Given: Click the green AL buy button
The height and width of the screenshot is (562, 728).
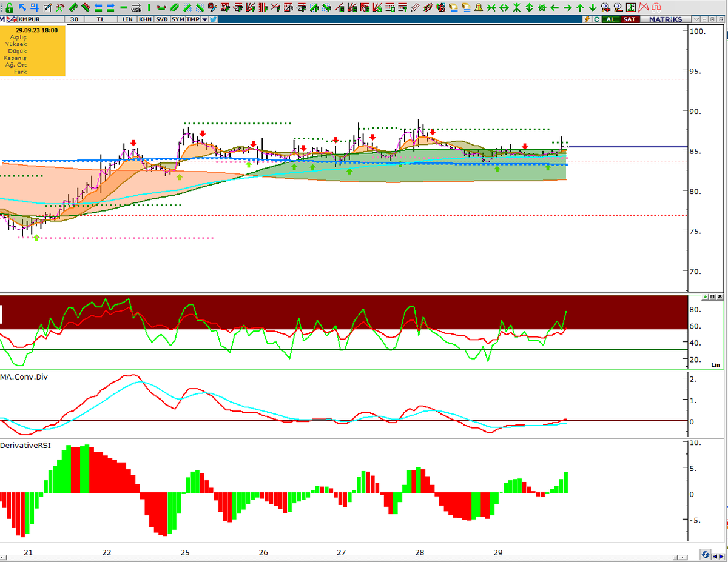Looking at the screenshot, I should tap(611, 19).
